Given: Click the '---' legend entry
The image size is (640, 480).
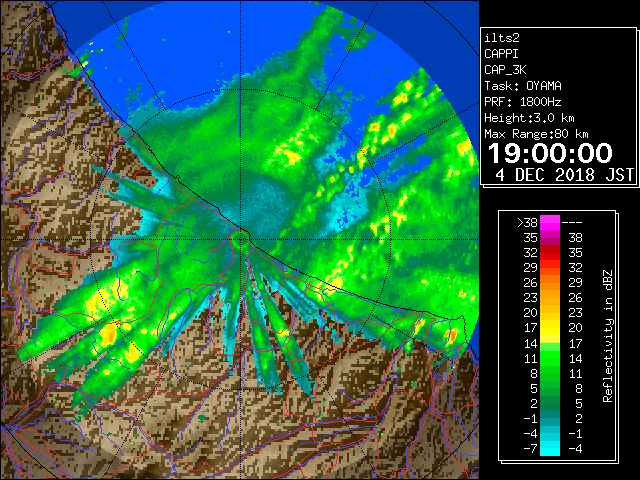Looking at the screenshot, I should pyautogui.click(x=572, y=223).
